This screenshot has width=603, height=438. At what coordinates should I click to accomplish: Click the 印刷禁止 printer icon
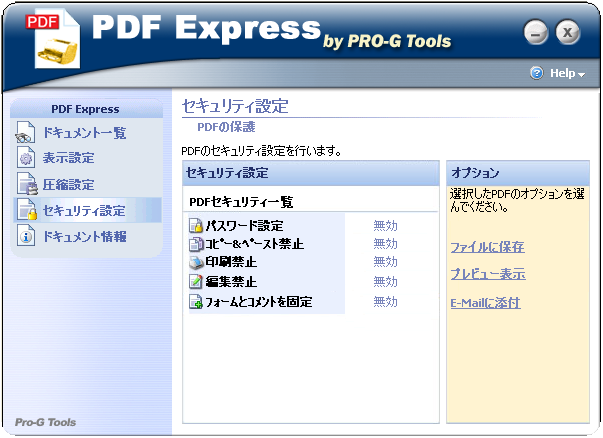click(196, 262)
